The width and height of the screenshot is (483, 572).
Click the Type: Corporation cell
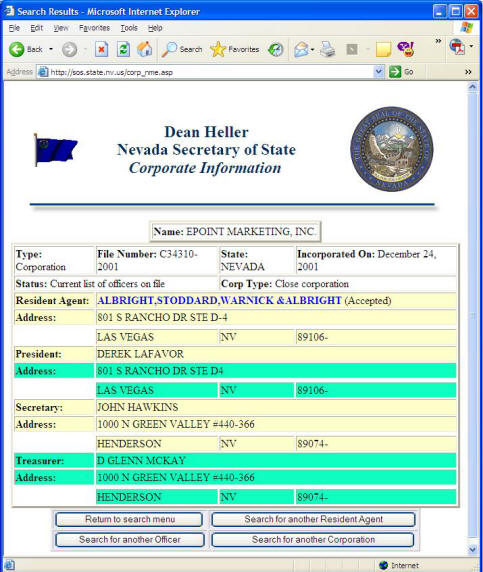[x=54, y=260]
